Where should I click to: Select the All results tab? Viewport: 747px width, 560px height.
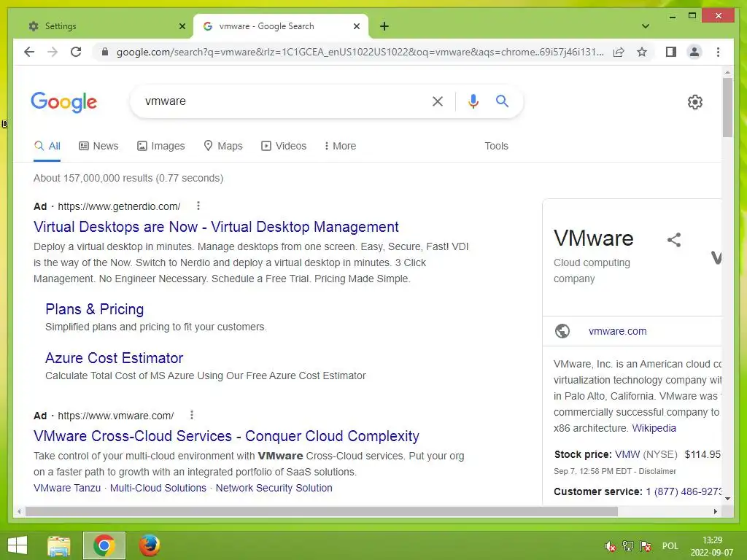pos(47,146)
